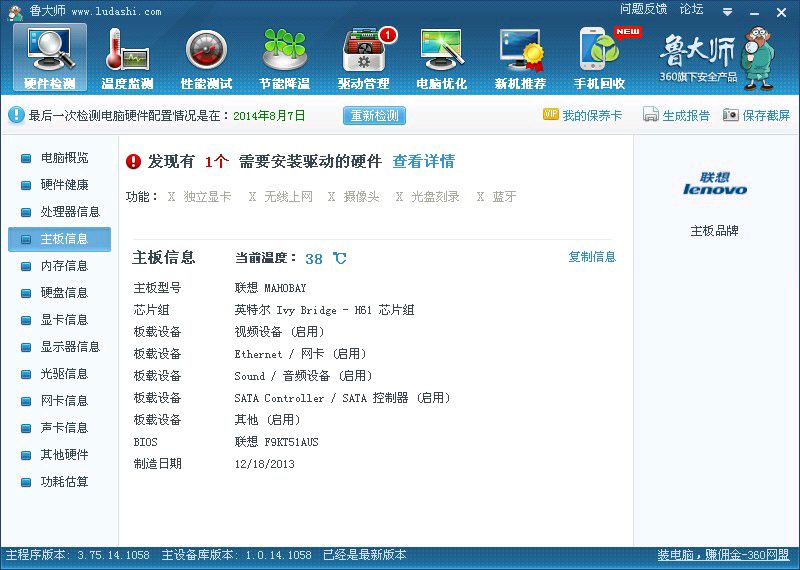Click the 保存截屏 link
800x570 pixels.
[766, 115]
